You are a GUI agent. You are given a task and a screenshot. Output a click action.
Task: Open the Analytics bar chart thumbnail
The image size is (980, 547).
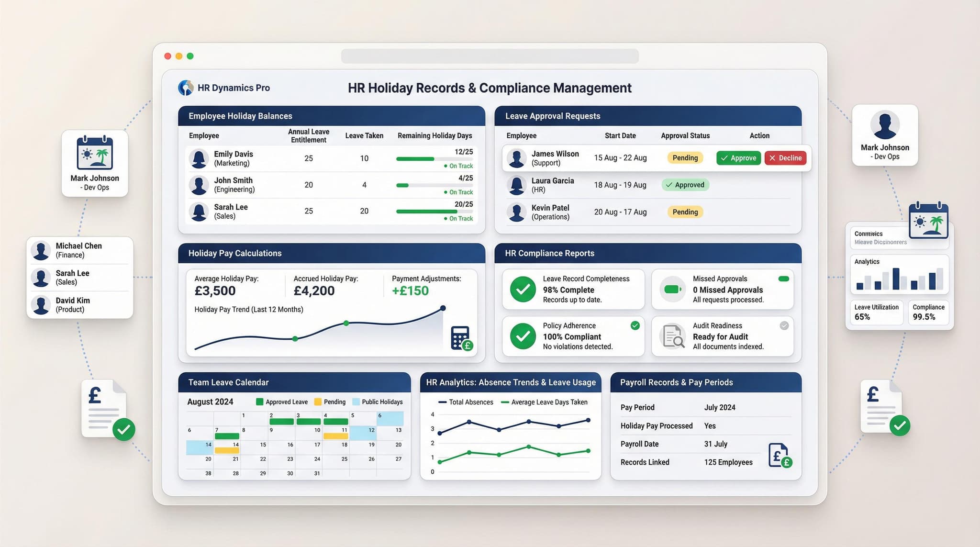coord(899,275)
